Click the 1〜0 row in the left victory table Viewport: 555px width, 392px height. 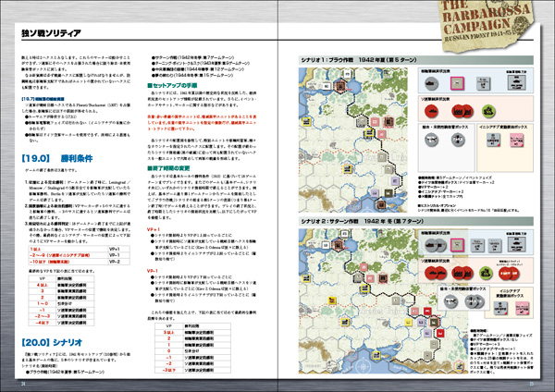tap(61, 303)
